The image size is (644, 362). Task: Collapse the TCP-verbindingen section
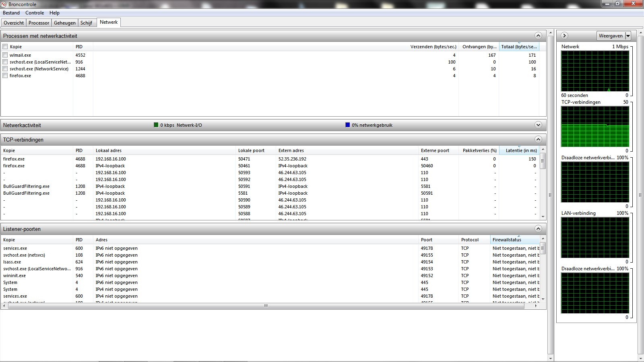click(x=538, y=140)
